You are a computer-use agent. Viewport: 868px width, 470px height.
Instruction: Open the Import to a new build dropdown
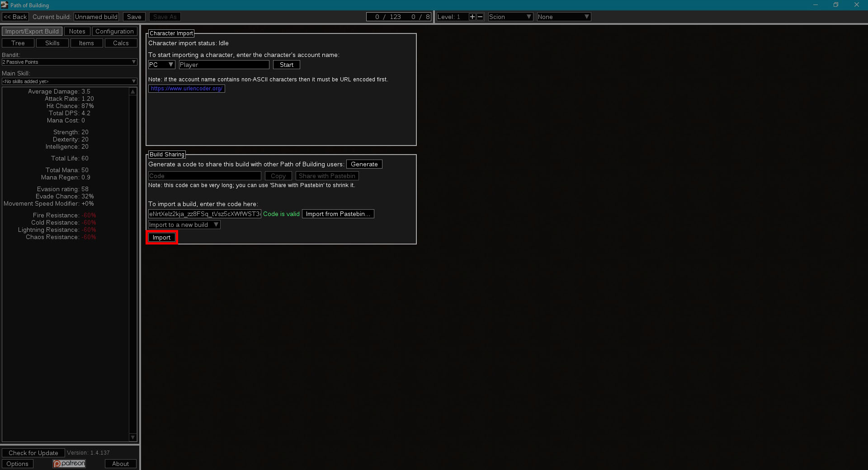click(x=184, y=225)
